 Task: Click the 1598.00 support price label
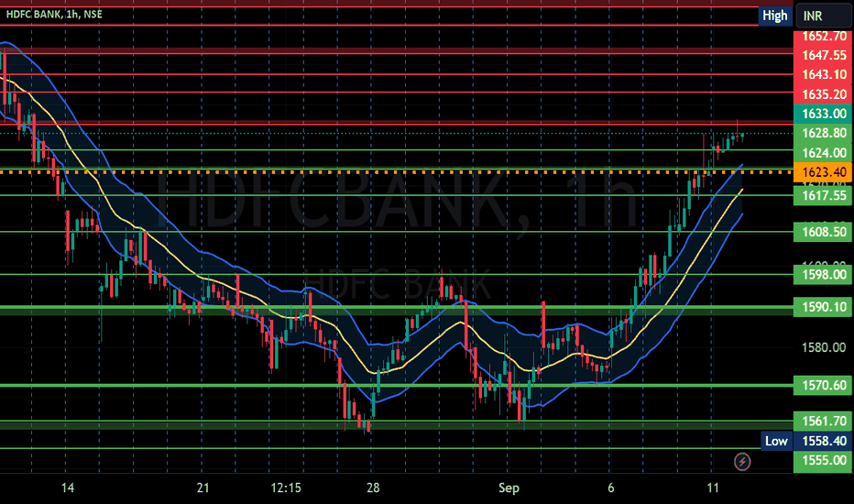(824, 275)
